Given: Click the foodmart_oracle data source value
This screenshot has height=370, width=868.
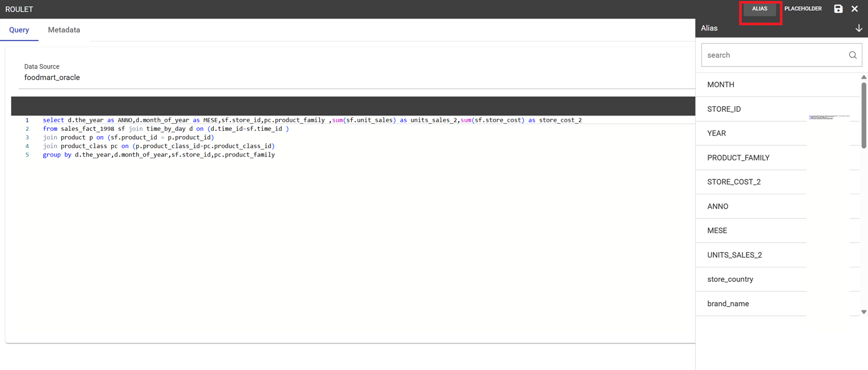Looking at the screenshot, I should pyautogui.click(x=52, y=77).
